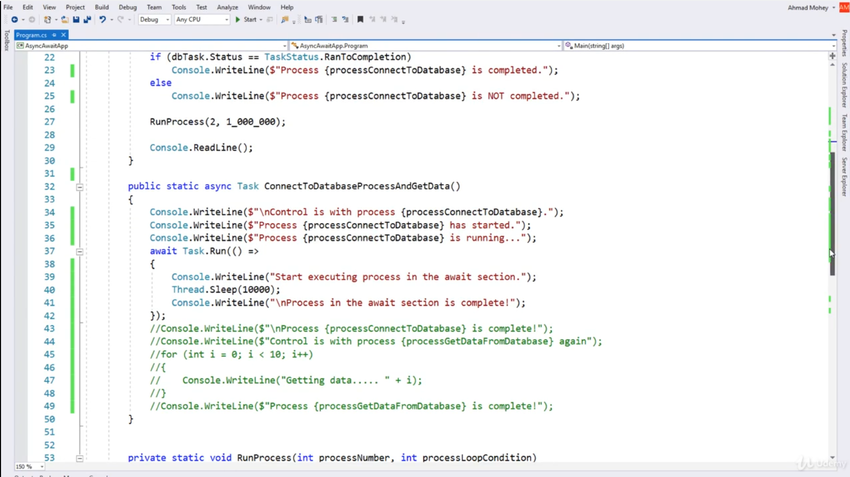Open the Tools menu
Viewport: 850px width, 477px height.
pos(179,8)
